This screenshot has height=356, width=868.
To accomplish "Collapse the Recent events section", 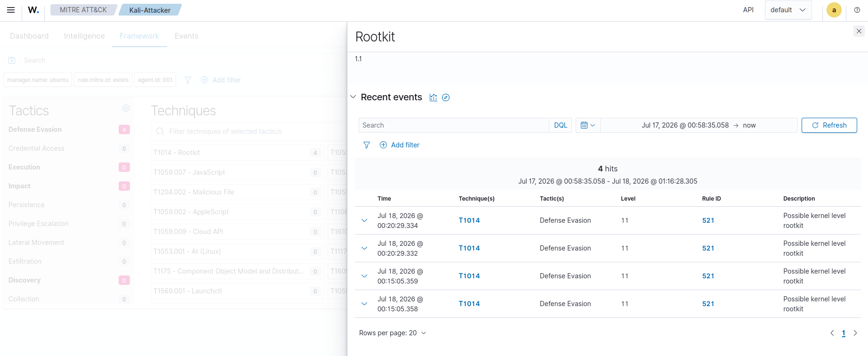I will 354,97.
